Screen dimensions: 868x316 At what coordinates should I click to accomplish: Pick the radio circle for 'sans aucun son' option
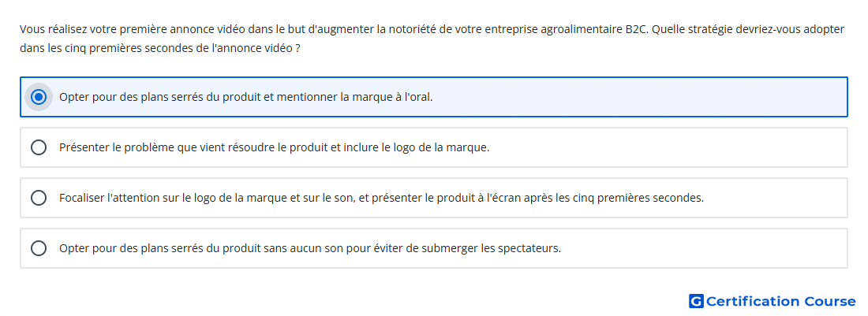tap(39, 248)
